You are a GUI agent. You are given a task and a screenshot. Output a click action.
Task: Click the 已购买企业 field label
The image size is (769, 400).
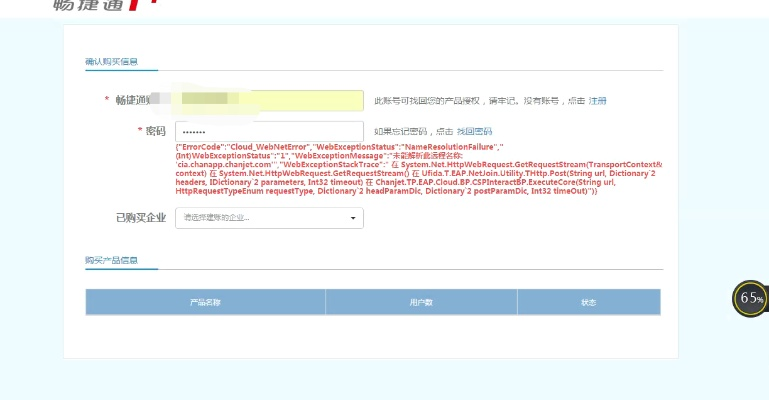click(x=141, y=218)
